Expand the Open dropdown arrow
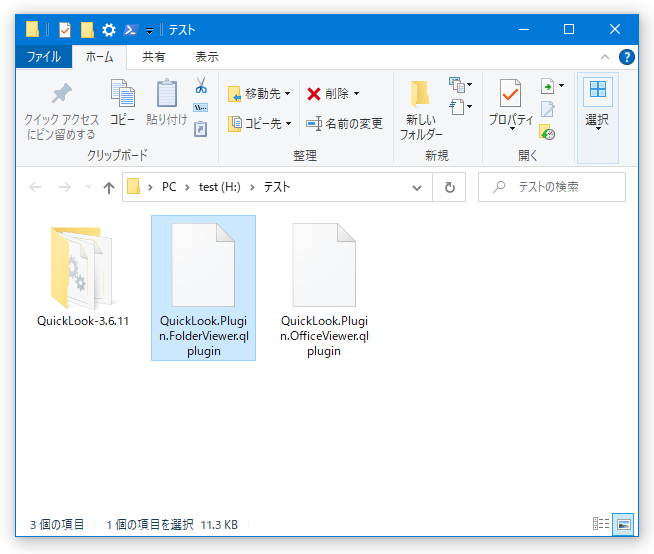The width and height of the screenshot is (654, 554). [x=561, y=86]
